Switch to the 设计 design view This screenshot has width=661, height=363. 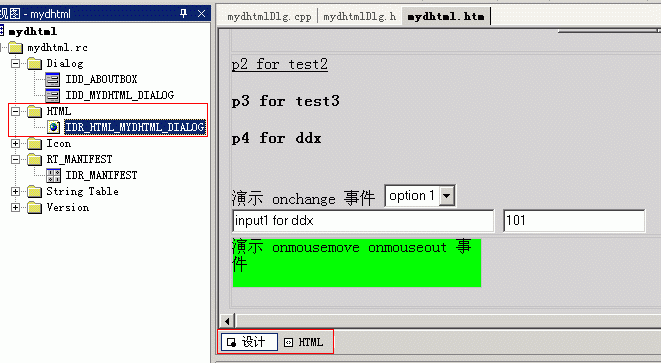[249, 342]
